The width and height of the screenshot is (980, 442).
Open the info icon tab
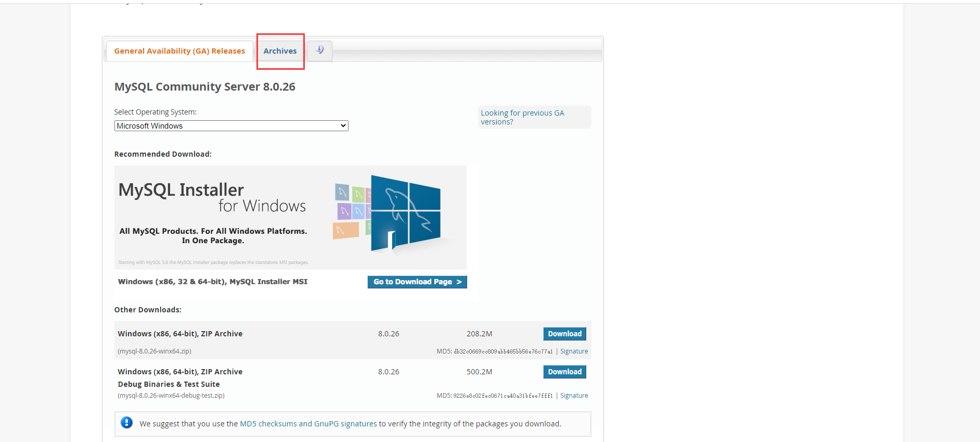[x=319, y=50]
